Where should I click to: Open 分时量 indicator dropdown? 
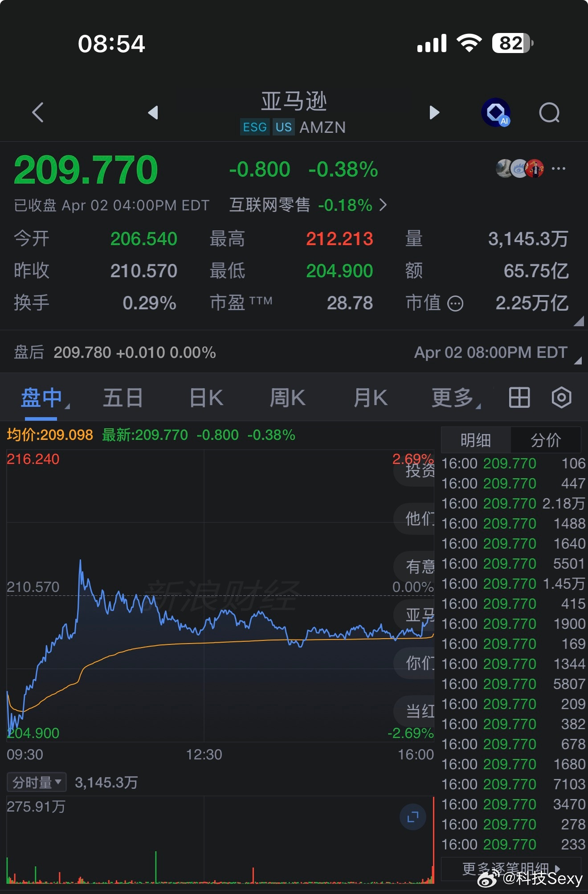(x=37, y=782)
